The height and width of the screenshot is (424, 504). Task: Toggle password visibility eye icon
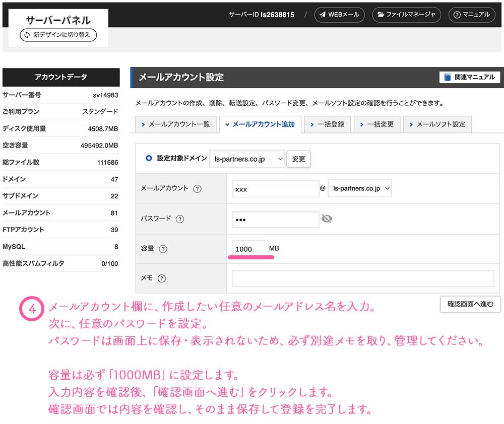327,219
